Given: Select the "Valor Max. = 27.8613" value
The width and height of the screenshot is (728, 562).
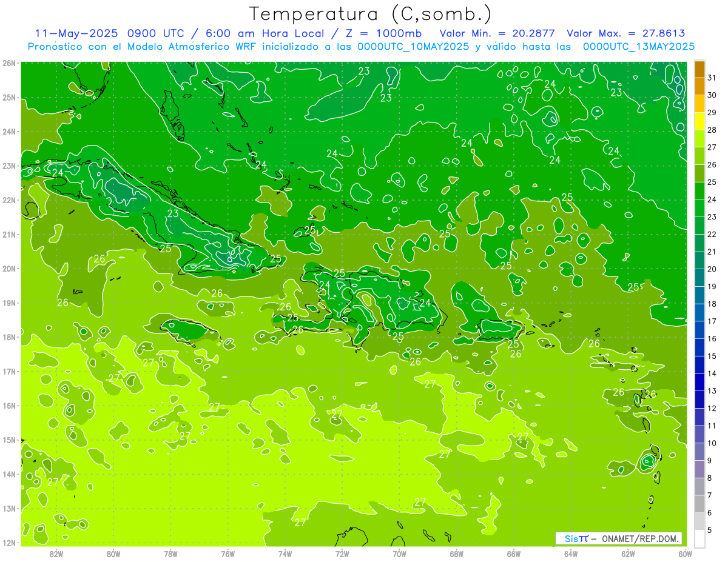Looking at the screenshot, I should pyautogui.click(x=626, y=33).
